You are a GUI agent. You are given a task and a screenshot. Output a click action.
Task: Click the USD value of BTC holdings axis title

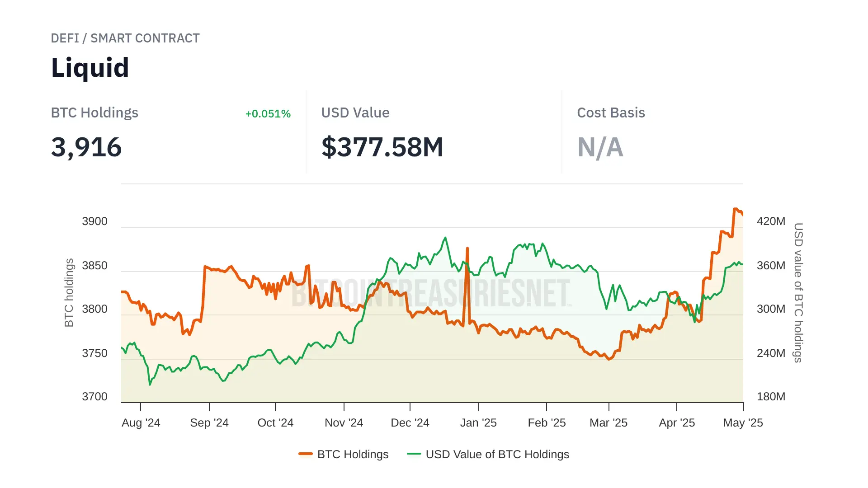point(798,292)
